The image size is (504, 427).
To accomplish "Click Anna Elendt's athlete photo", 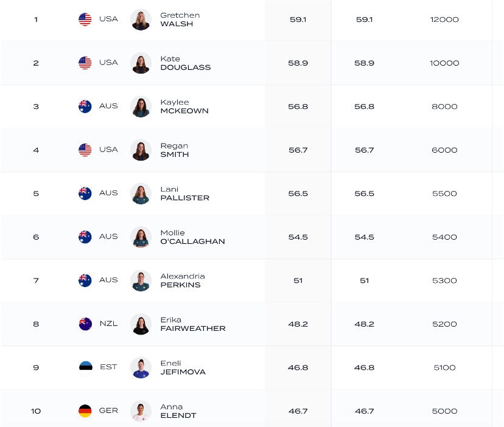I will [x=141, y=411].
